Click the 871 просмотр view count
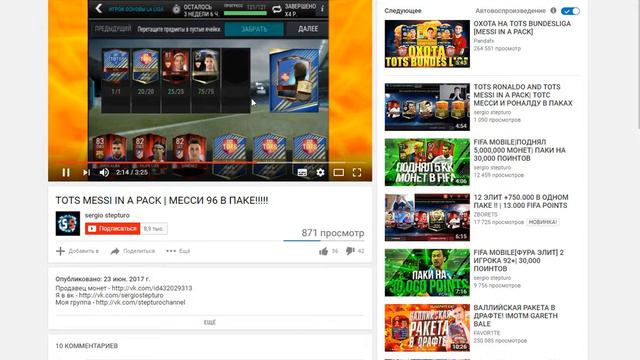 [x=333, y=233]
